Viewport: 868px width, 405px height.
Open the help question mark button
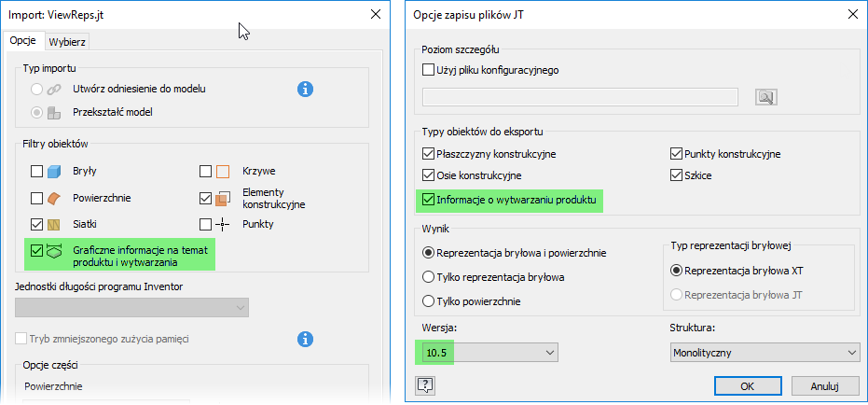[x=425, y=385]
